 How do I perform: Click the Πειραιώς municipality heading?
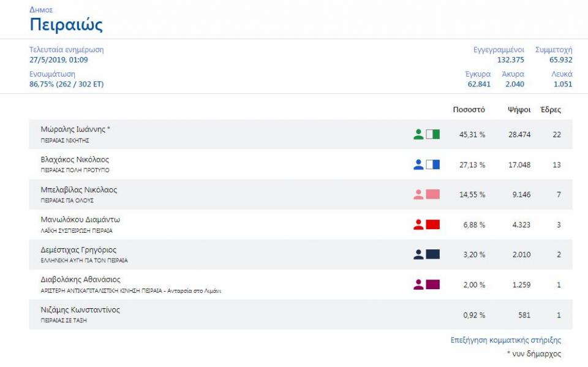(66, 25)
